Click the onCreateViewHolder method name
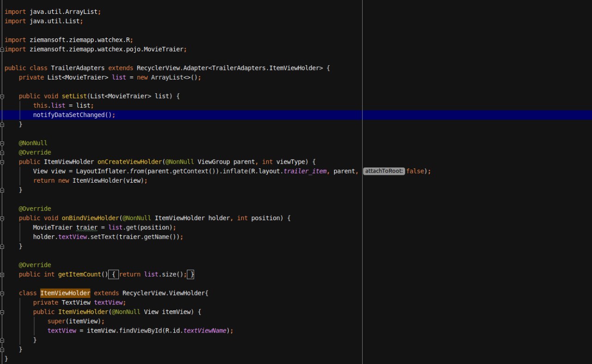The image size is (592, 364). point(129,162)
